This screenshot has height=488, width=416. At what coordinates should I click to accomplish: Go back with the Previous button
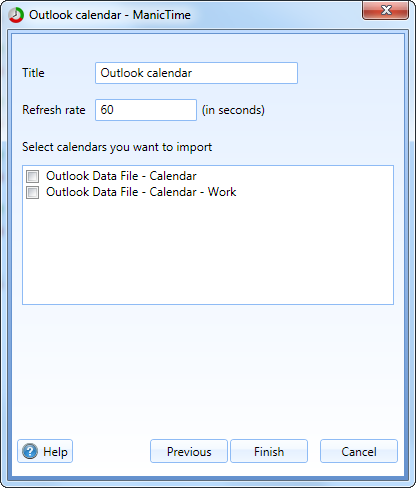point(189,451)
